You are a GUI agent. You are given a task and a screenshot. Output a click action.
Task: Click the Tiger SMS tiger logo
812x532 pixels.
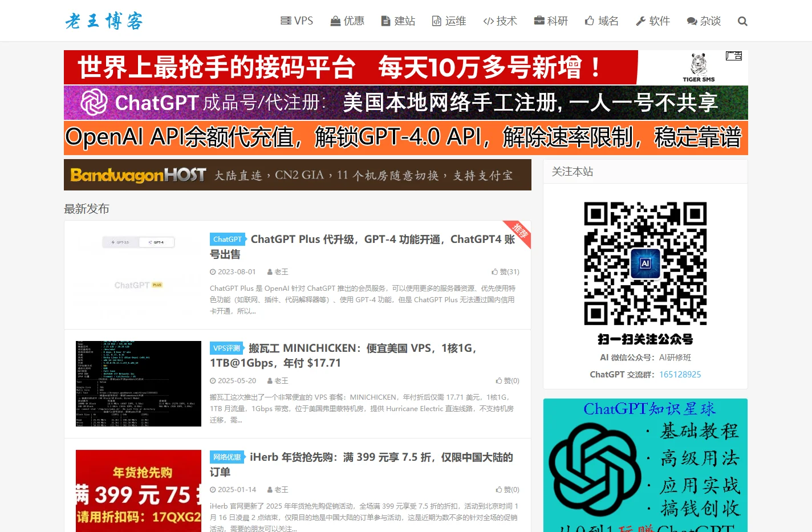click(x=699, y=67)
